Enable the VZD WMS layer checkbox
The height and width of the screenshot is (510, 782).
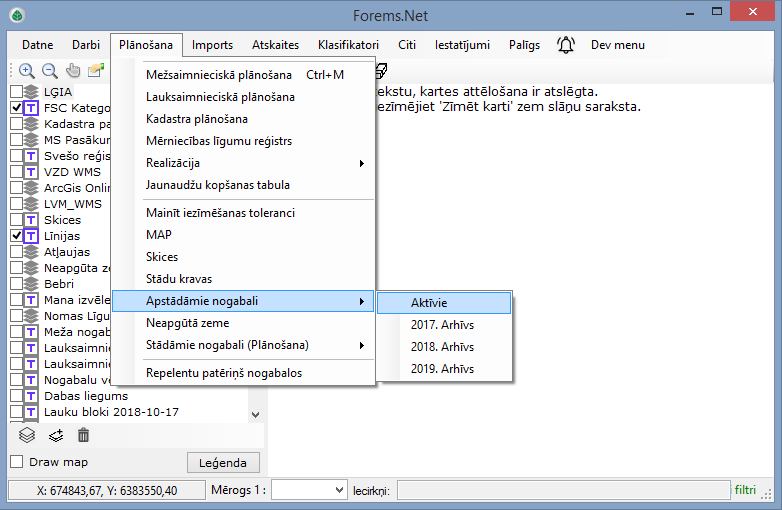click(x=16, y=172)
